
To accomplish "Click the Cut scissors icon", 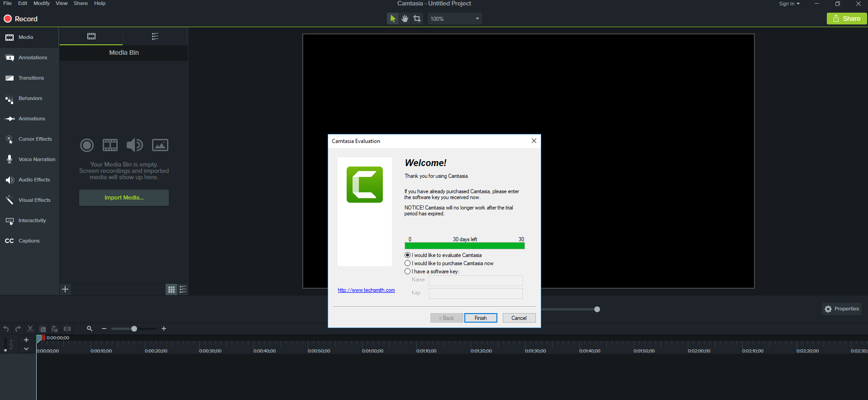I will 30,329.
